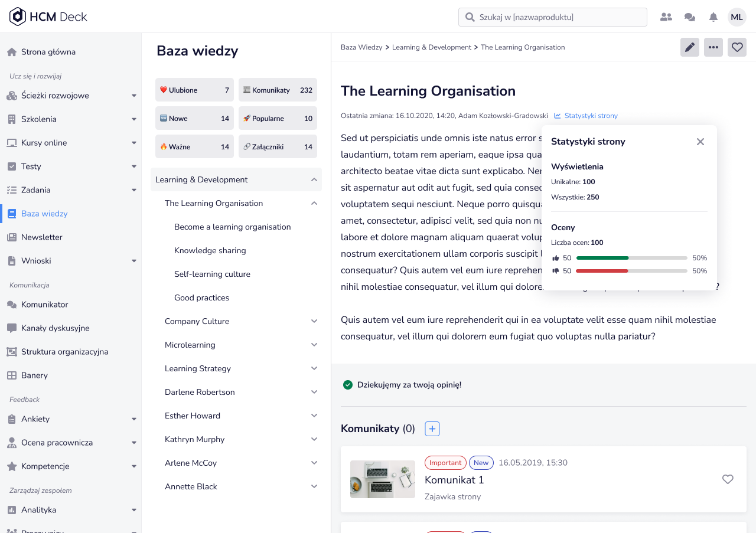Close the Statystyki strony popup
The width and height of the screenshot is (756, 533).
point(700,142)
